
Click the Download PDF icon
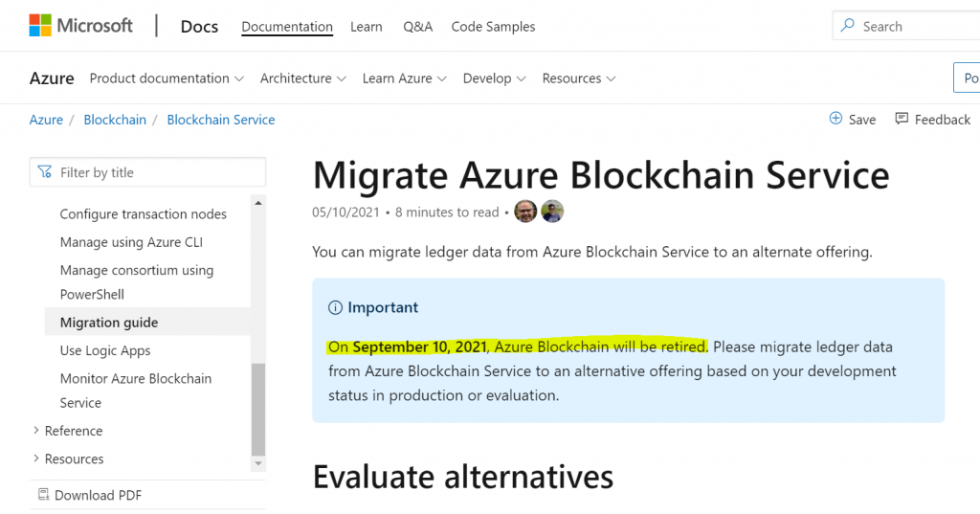click(x=43, y=495)
